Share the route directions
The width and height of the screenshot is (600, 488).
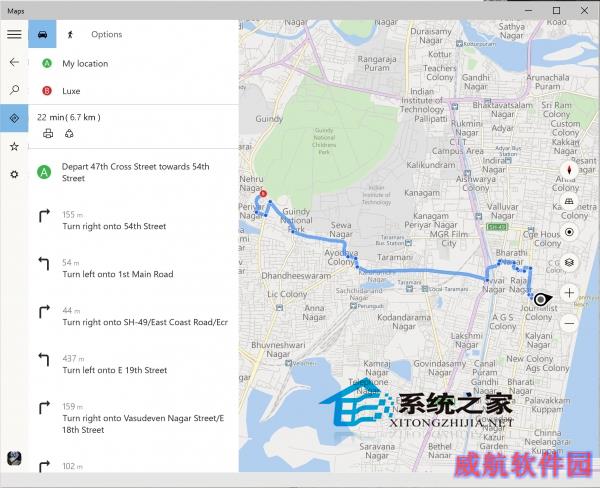coord(69,134)
